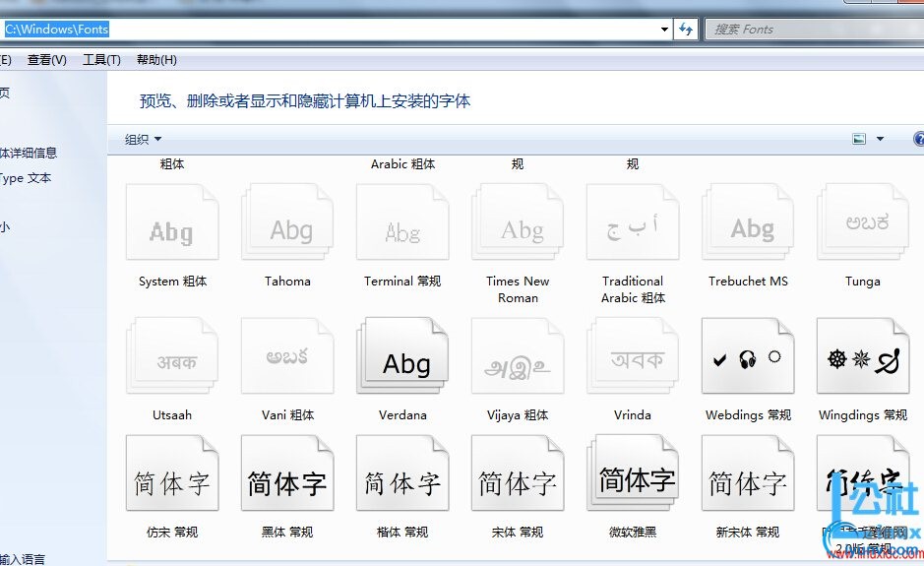Click the change view icon in toolbar
The image size is (924, 566).
pyautogui.click(x=859, y=139)
